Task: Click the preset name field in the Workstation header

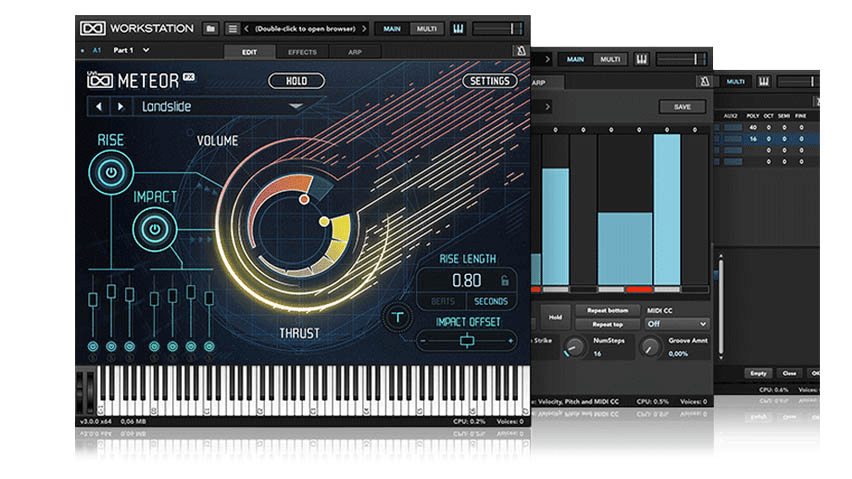Action: (305, 29)
